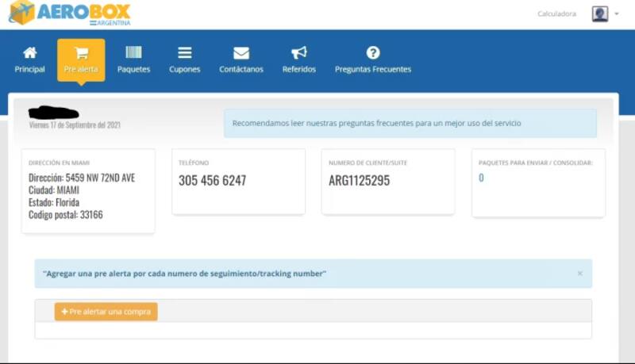Click the client suite number ARG1125295
Screen dimensions: 635x364
tap(359, 181)
